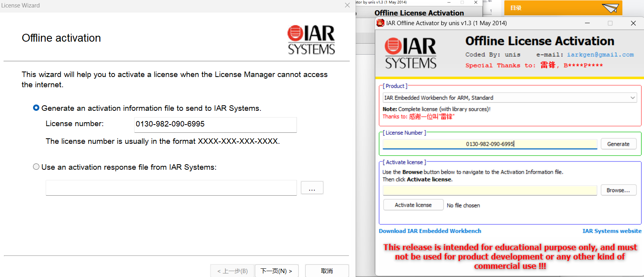Minimize the background Offline Activator window
The image size is (644, 277).
tap(449, 2)
